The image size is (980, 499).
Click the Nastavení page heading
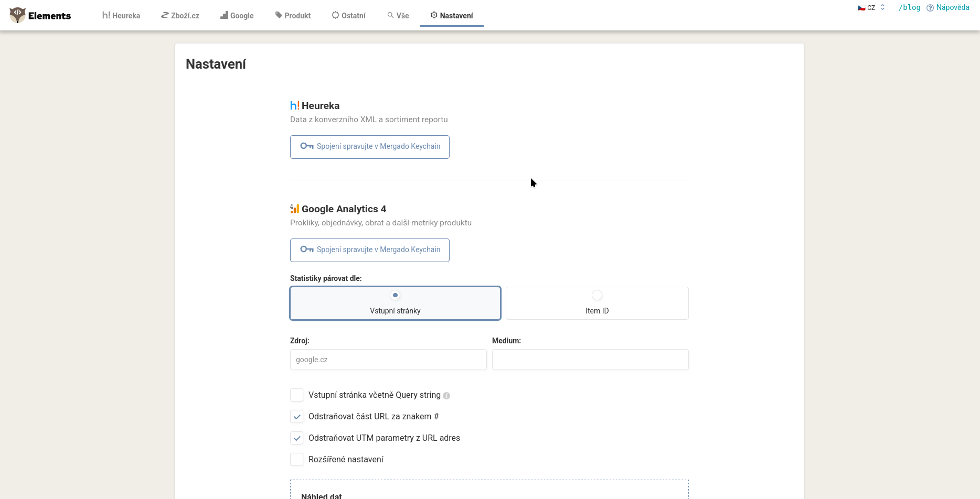pos(216,64)
